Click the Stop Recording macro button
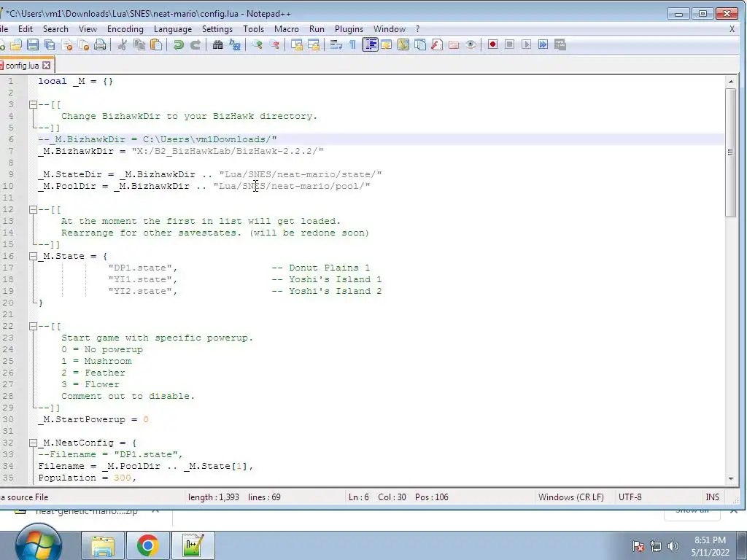The image size is (747, 560). 509,44
